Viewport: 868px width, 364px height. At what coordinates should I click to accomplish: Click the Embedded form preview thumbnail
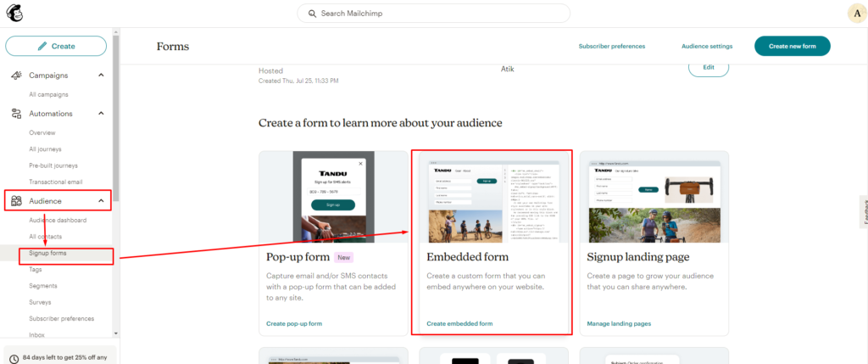pos(494,197)
